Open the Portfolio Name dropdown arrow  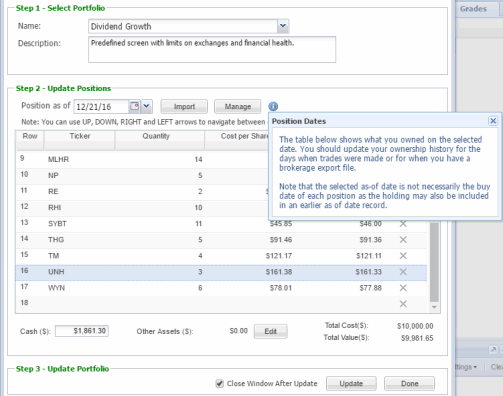click(x=283, y=26)
